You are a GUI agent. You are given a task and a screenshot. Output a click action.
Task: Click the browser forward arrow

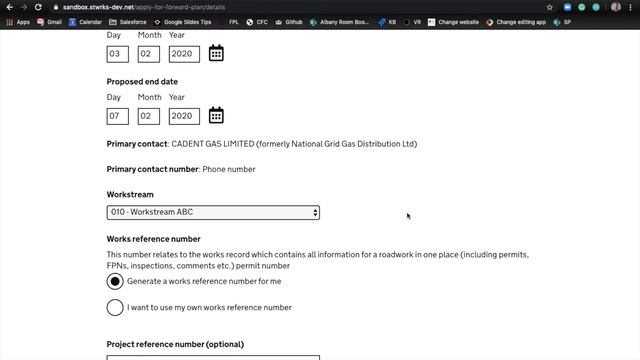(24, 7)
